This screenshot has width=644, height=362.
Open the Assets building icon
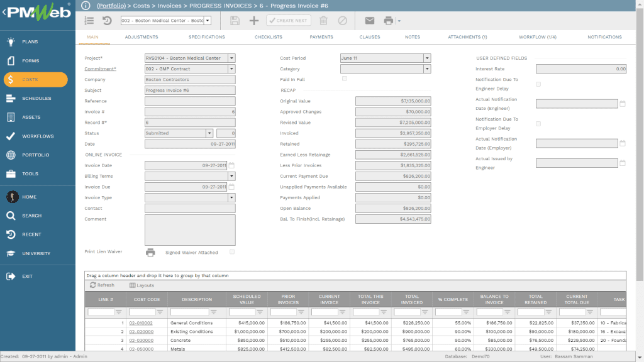pyautogui.click(x=11, y=118)
